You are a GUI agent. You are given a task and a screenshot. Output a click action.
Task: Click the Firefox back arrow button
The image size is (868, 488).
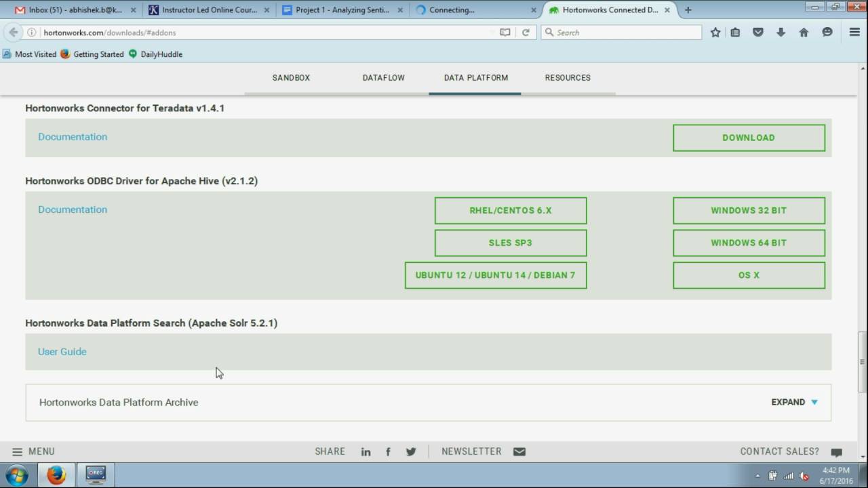coord(13,33)
